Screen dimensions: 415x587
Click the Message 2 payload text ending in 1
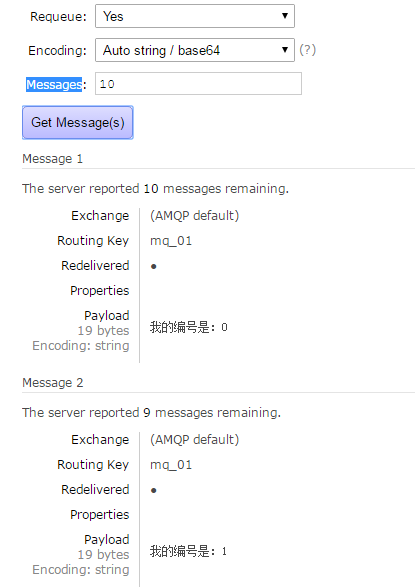point(188,551)
